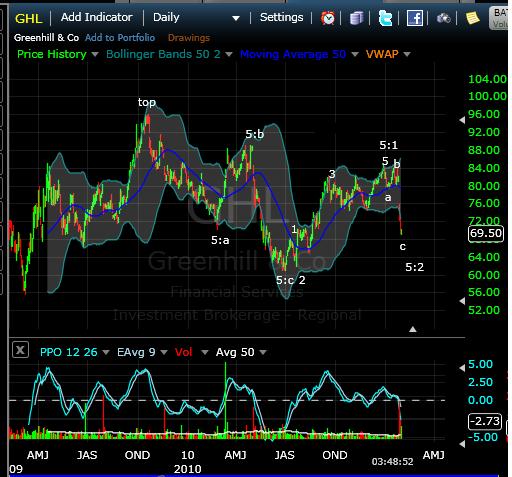This screenshot has width=512, height=477.
Task: Click the VWAP indicator label
Action: (382, 54)
